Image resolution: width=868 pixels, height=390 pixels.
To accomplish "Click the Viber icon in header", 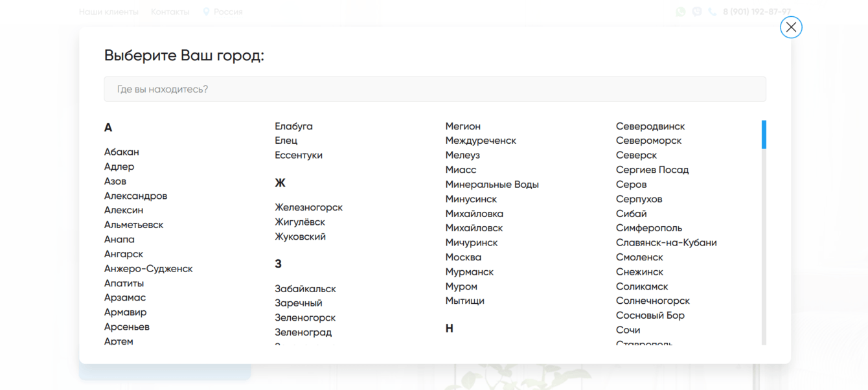I will pyautogui.click(x=697, y=12).
